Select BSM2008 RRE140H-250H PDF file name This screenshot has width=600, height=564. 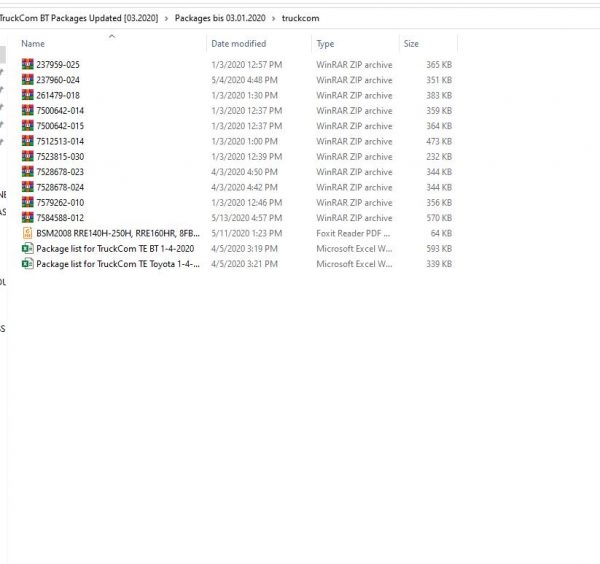pyautogui.click(x=118, y=233)
